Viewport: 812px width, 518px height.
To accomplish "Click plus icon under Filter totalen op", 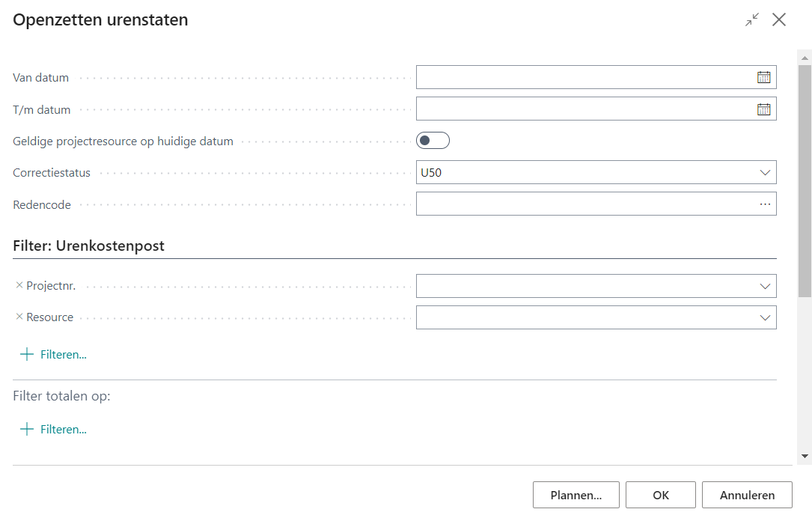I will point(27,430).
